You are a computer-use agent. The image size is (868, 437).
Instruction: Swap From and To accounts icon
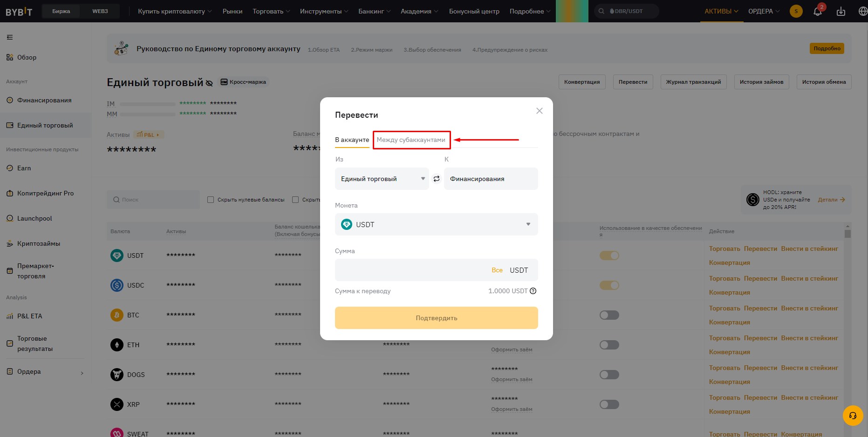(x=437, y=179)
